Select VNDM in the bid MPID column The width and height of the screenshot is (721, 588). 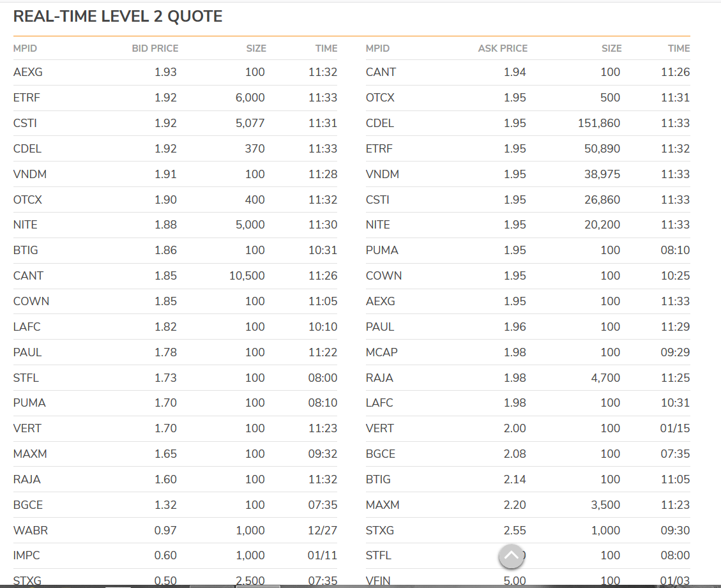tap(30, 174)
